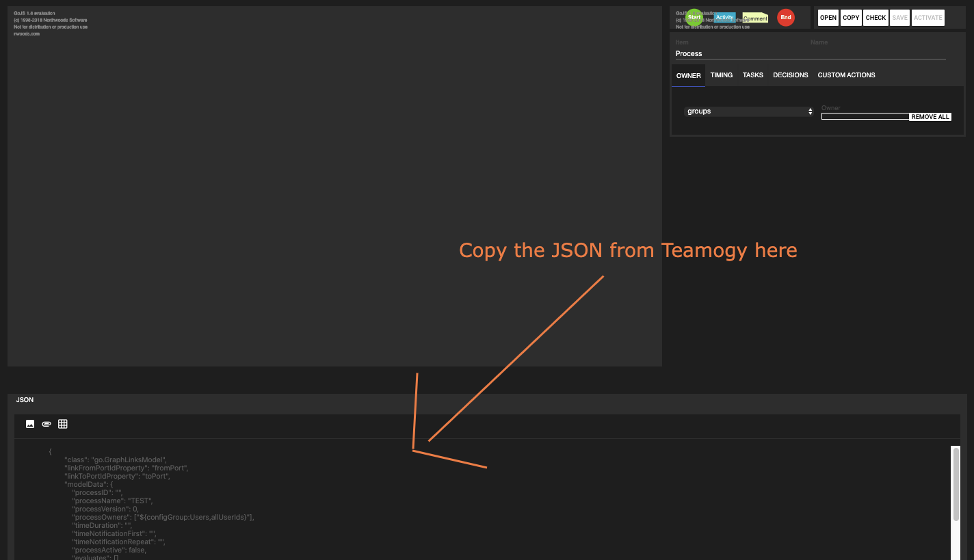Open the TASKS tab
The width and height of the screenshot is (974, 560).
753,75
